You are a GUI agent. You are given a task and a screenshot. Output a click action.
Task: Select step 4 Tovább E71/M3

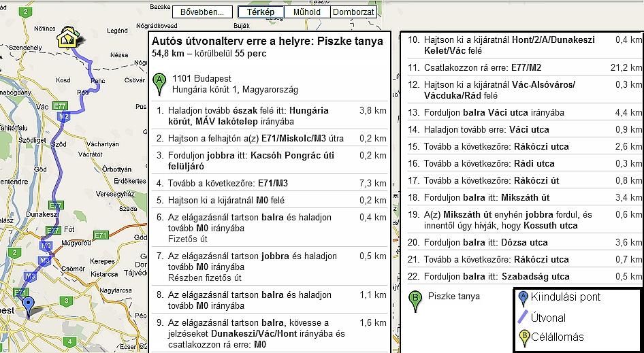click(x=270, y=183)
